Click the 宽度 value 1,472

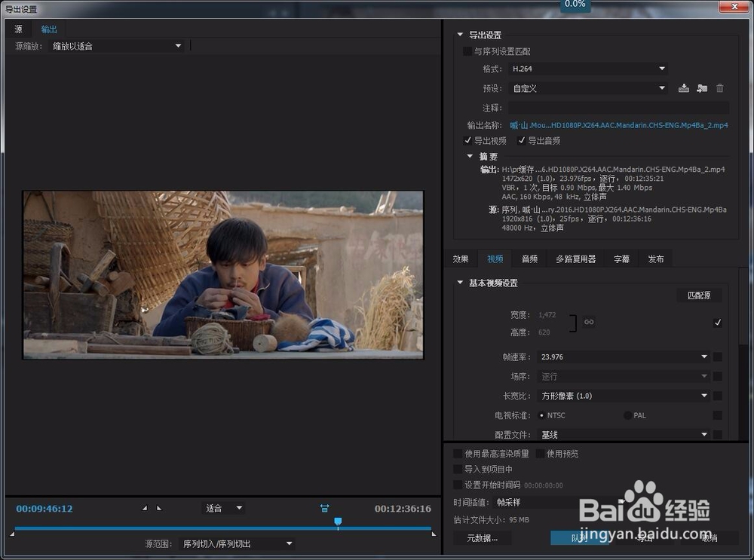point(547,315)
